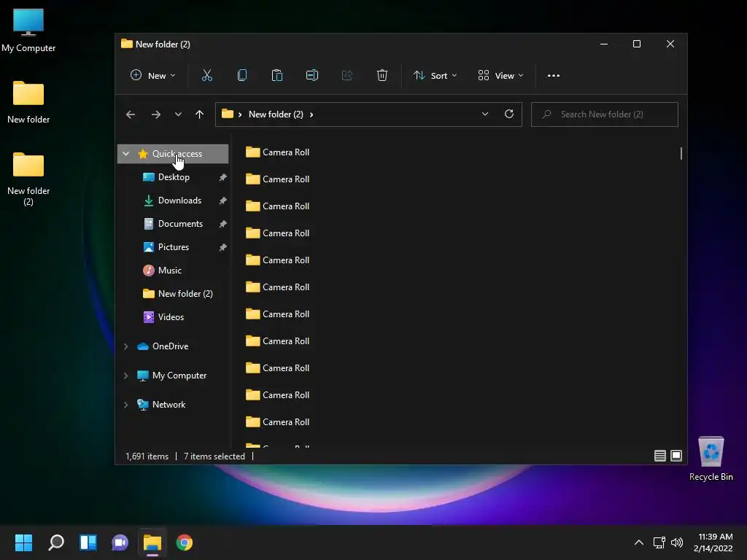Open clock and date in taskbar
The image size is (747, 560).
point(713,542)
